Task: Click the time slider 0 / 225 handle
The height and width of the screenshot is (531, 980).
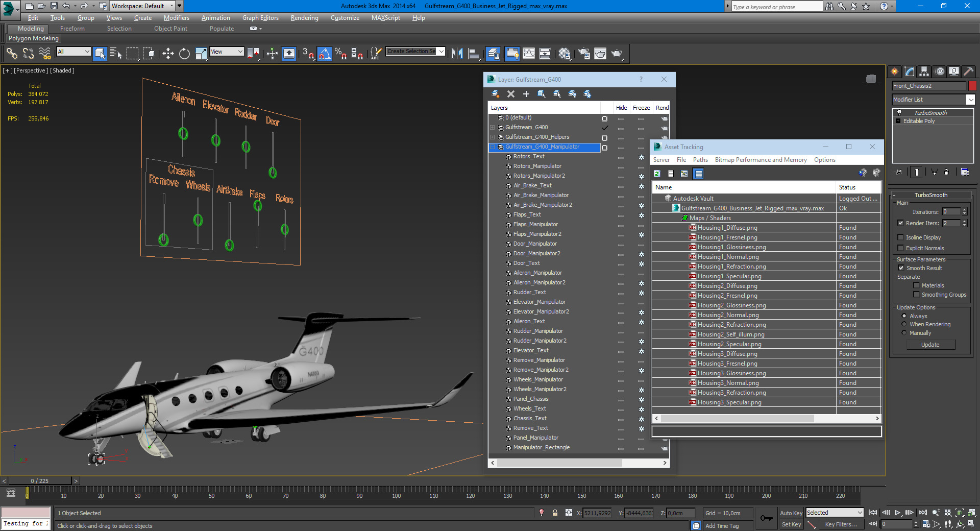Action: click(40, 481)
